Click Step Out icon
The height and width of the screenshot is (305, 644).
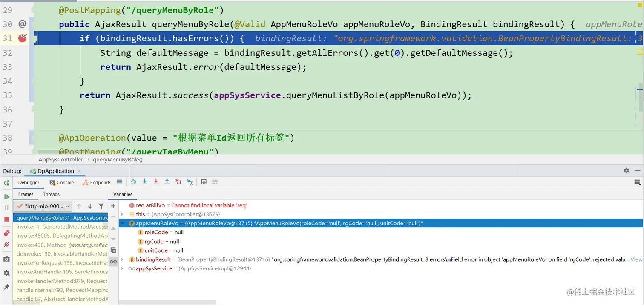tap(167, 182)
